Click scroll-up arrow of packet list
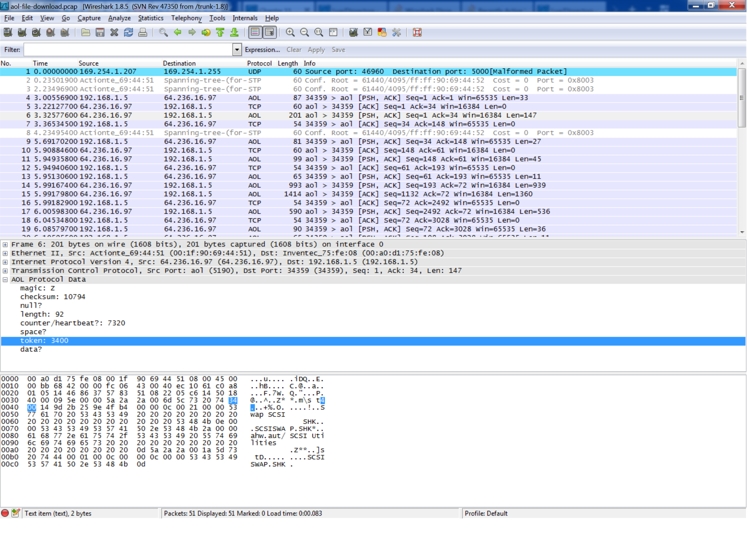Screen dimensions: 748x560 click(741, 63)
